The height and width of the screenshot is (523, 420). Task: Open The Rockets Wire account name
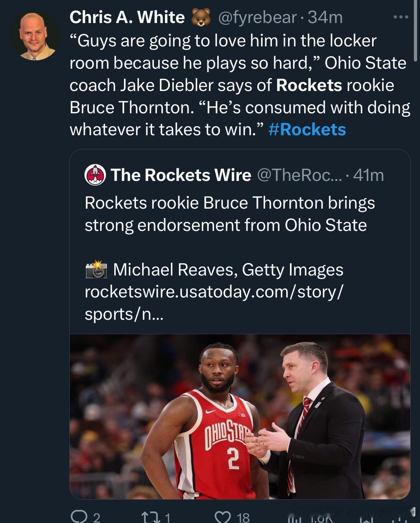click(181, 175)
